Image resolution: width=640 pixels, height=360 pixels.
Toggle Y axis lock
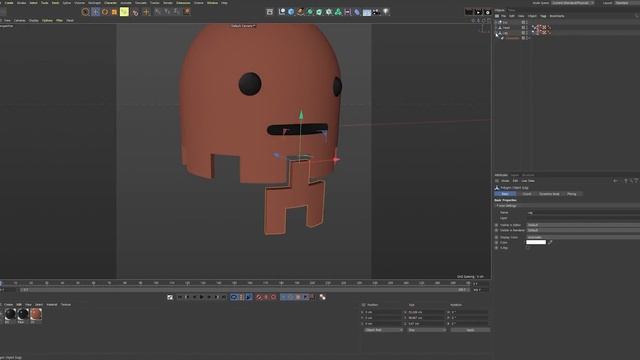coord(167,12)
